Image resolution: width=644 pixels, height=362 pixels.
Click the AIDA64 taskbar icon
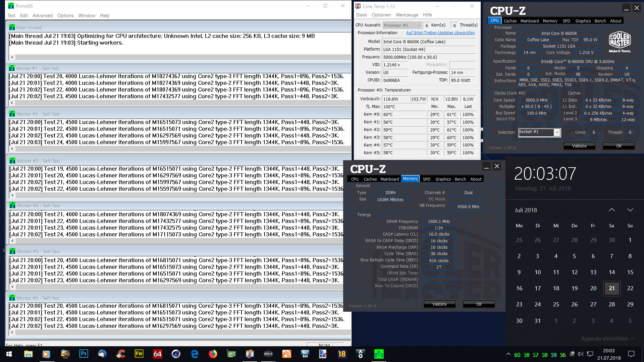pos(157,354)
